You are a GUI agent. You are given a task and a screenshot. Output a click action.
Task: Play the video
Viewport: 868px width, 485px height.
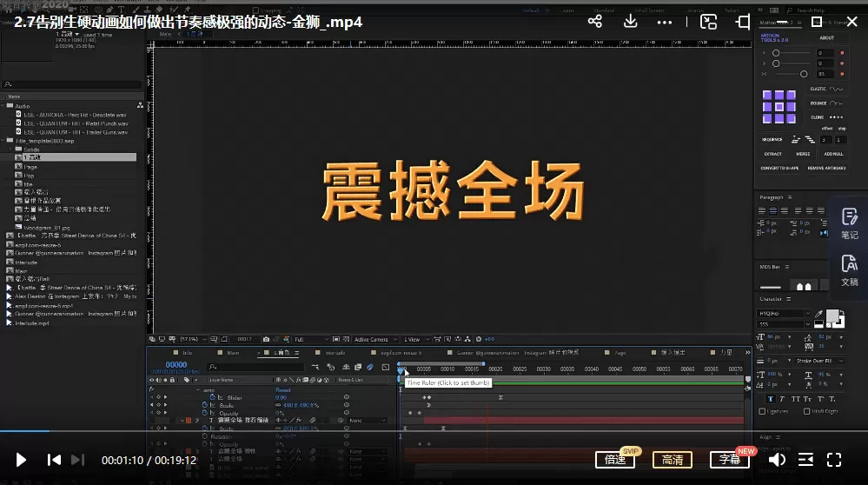pos(22,460)
